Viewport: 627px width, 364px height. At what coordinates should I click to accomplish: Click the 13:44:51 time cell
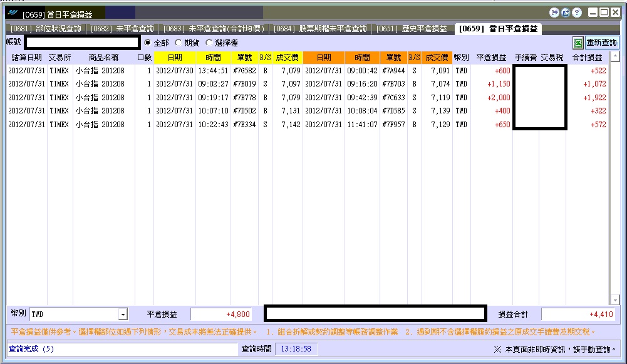213,71
